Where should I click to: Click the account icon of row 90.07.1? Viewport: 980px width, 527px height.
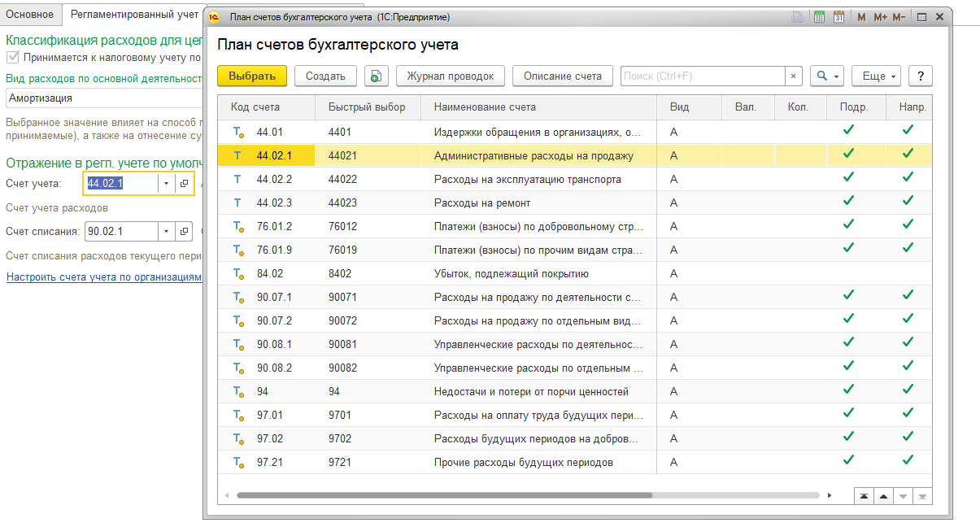238,297
